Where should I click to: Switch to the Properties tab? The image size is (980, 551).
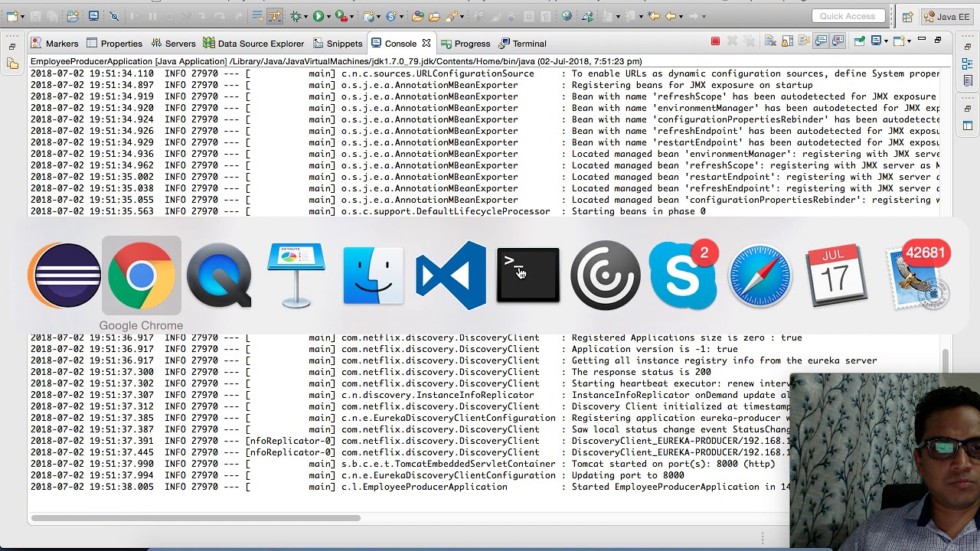tap(115, 44)
